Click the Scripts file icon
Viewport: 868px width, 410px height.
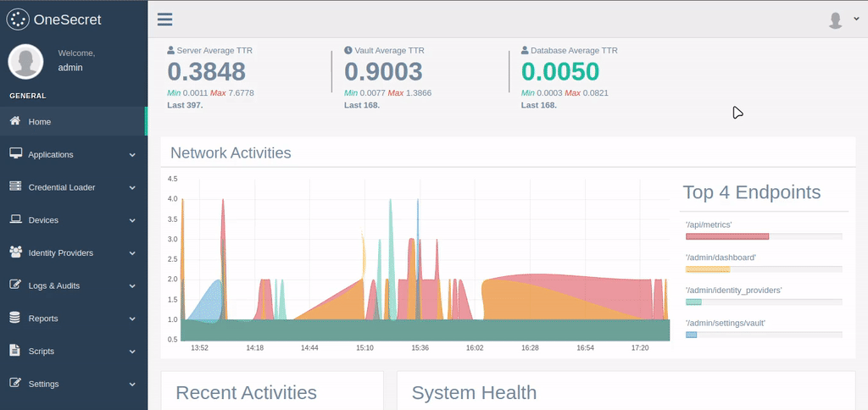tap(14, 351)
